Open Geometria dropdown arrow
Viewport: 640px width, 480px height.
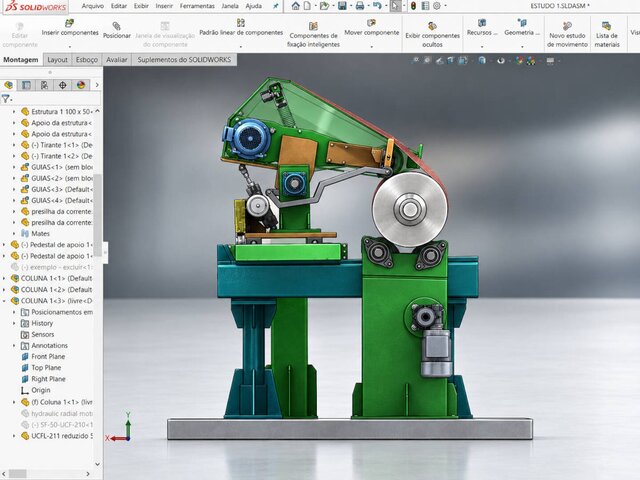click(522, 46)
